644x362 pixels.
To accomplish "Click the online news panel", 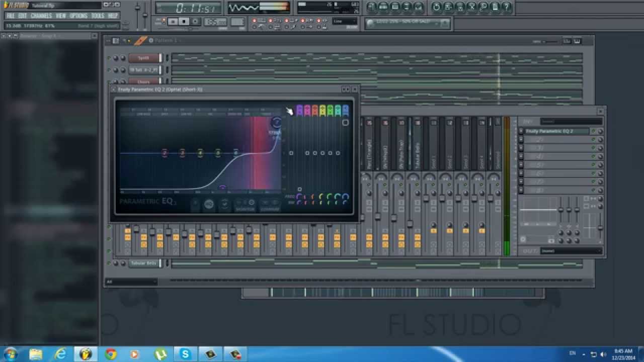I will pyautogui.click(x=408, y=23).
